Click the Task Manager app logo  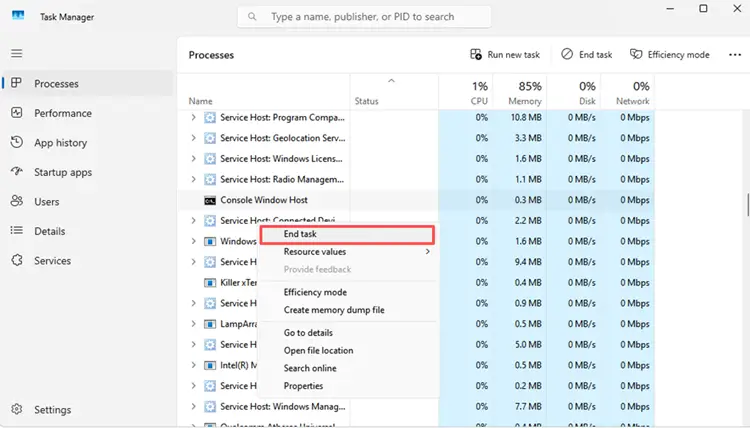click(18, 16)
